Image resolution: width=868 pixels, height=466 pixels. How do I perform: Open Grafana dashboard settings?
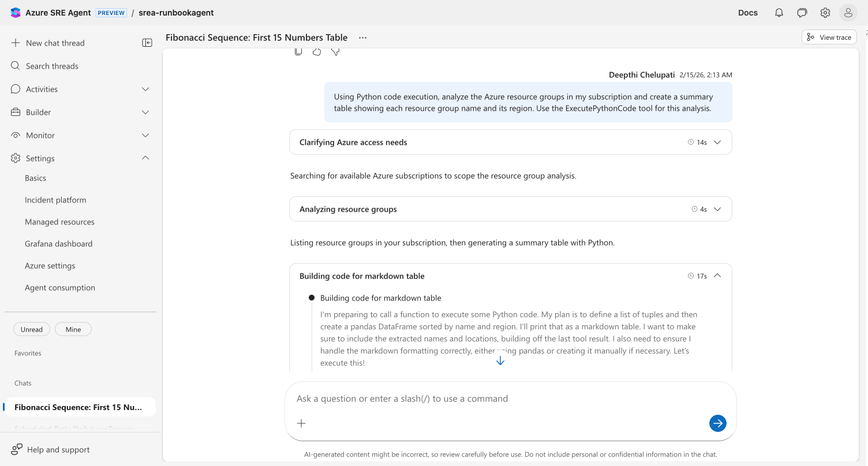click(x=58, y=244)
